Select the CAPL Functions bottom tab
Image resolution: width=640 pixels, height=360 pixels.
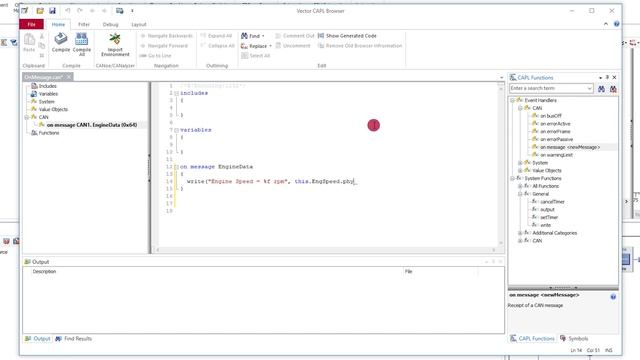click(x=532, y=339)
